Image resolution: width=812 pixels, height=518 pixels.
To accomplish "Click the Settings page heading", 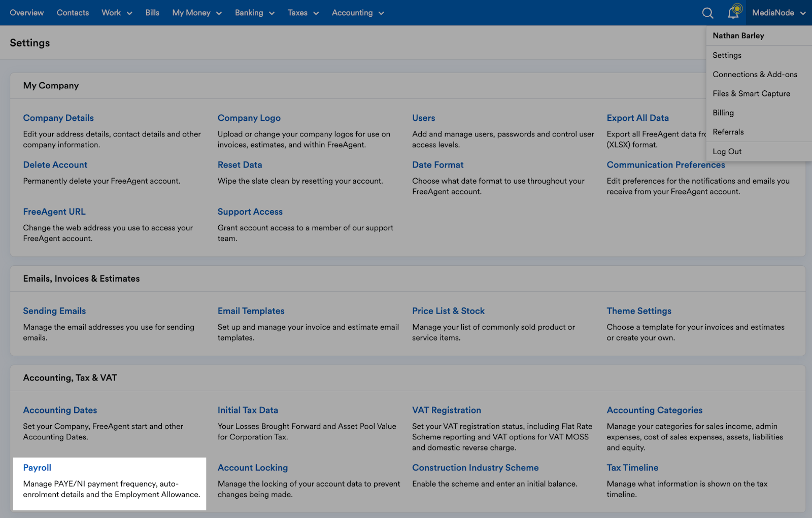I will pos(30,43).
